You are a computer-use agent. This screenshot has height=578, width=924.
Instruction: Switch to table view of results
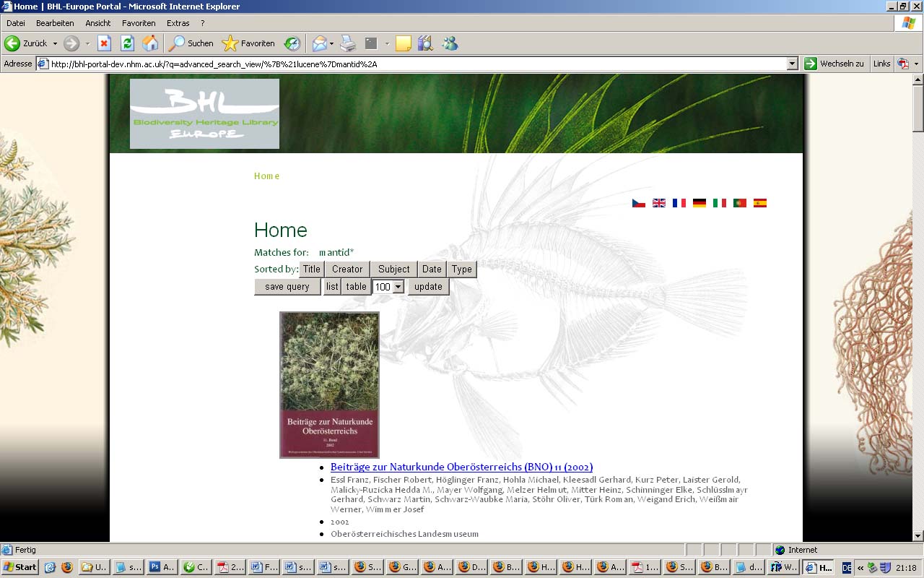pyautogui.click(x=356, y=287)
